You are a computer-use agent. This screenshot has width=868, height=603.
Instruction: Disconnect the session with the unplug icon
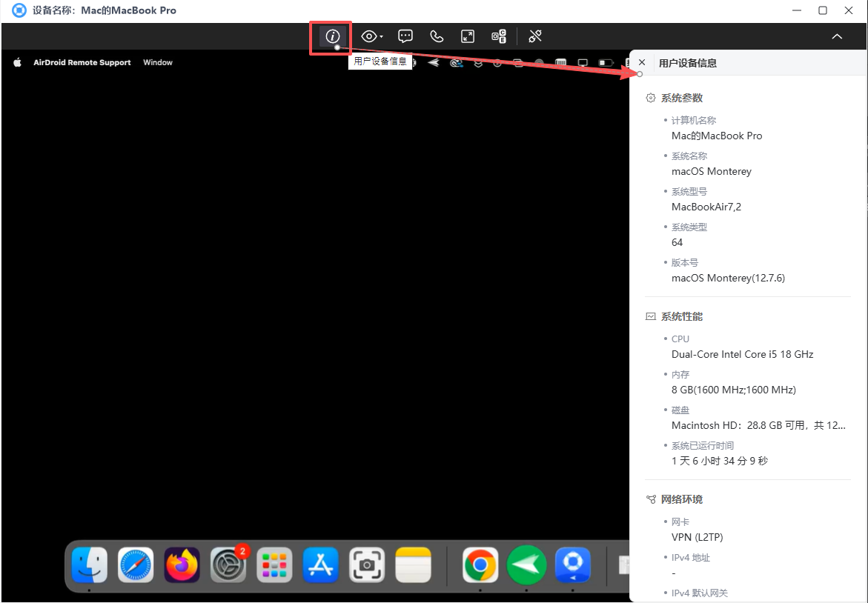[534, 36]
